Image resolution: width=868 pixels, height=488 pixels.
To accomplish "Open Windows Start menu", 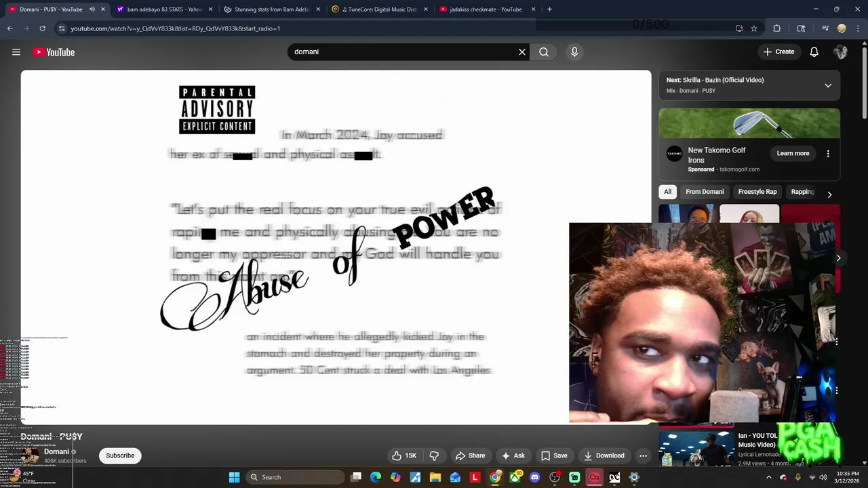I will [234, 477].
